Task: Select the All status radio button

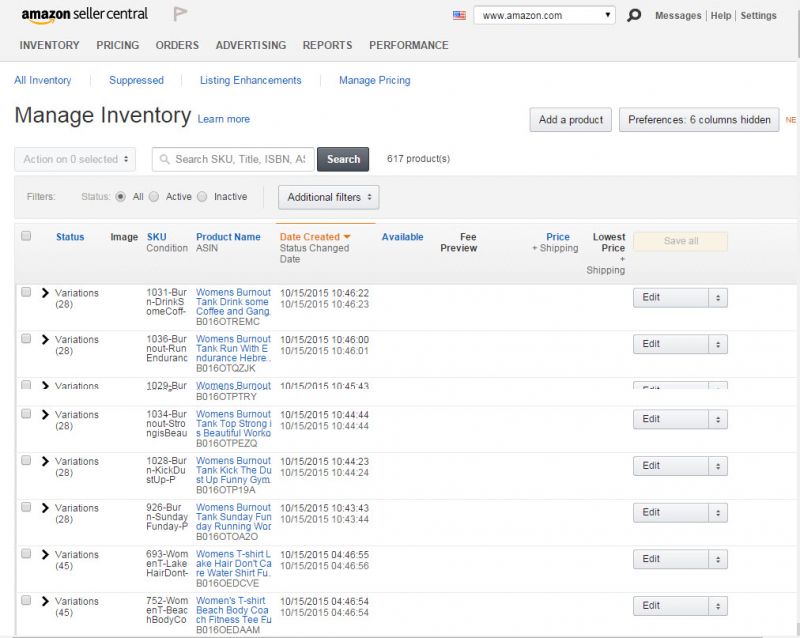Action: (120, 197)
